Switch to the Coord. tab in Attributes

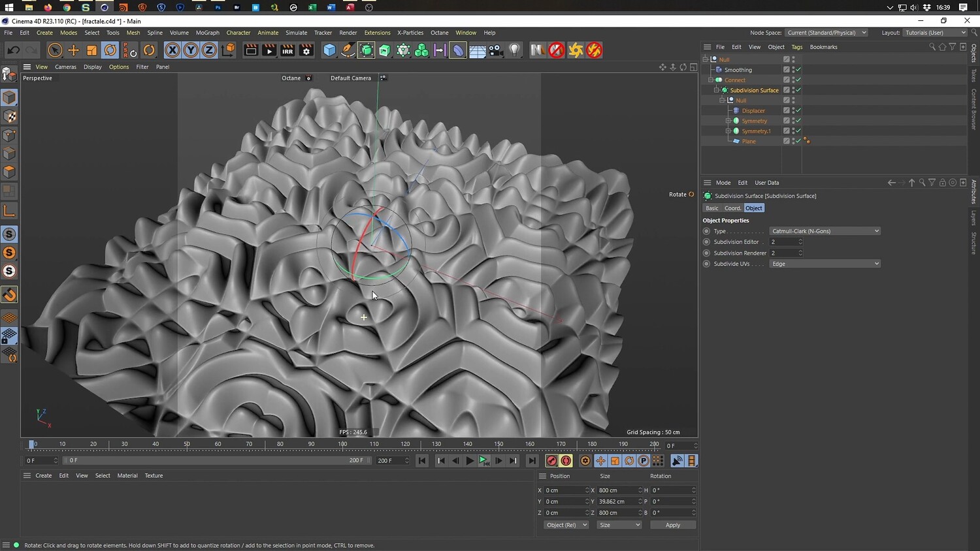pos(732,208)
